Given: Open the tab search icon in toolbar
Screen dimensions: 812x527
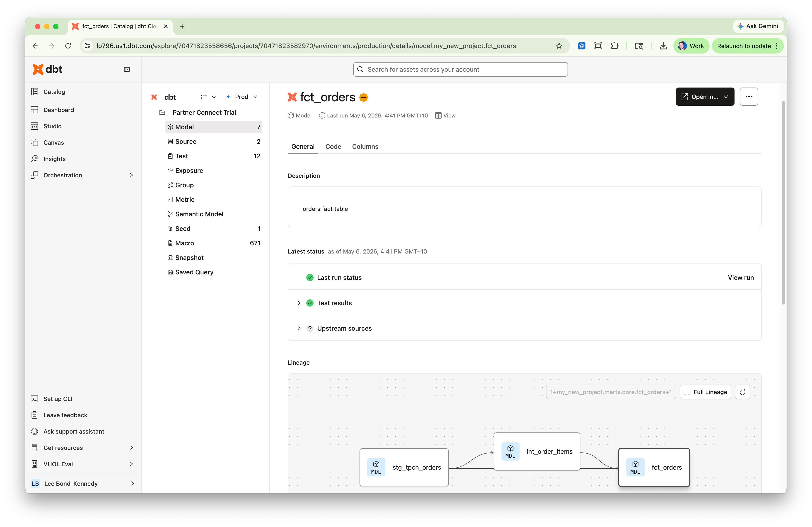Looking at the screenshot, I should [x=639, y=46].
